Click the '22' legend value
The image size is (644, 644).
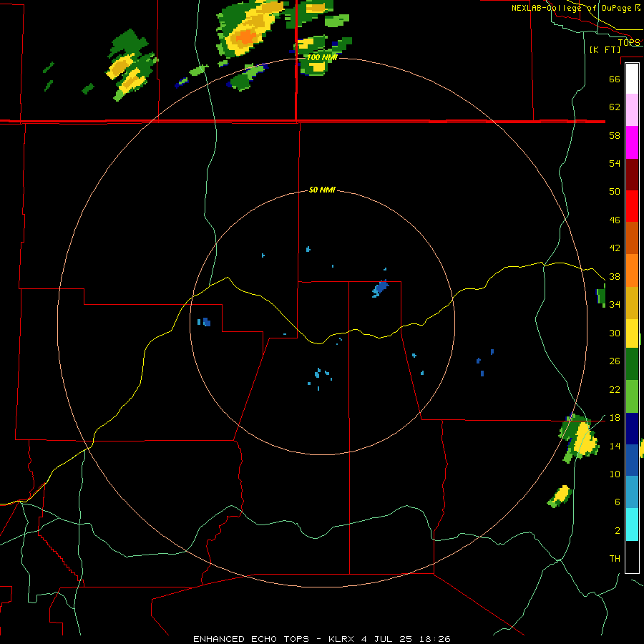(x=615, y=390)
